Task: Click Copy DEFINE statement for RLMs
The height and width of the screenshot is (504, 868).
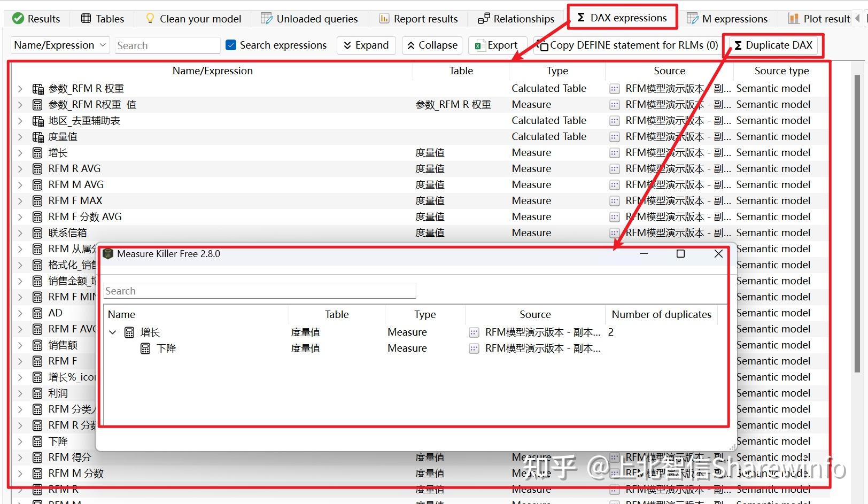Action: click(x=626, y=45)
